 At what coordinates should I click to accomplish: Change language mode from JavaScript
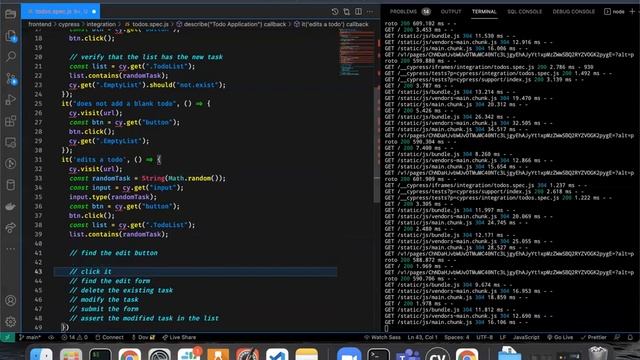(x=526, y=337)
